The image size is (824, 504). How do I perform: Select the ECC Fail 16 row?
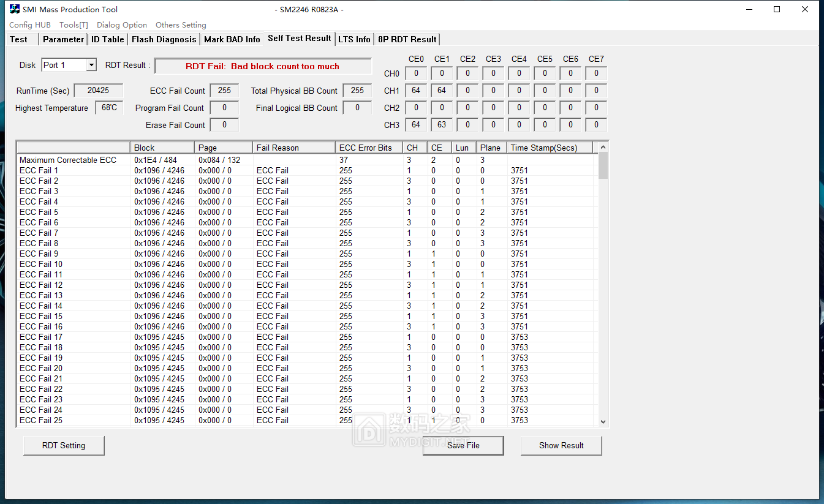click(x=306, y=326)
